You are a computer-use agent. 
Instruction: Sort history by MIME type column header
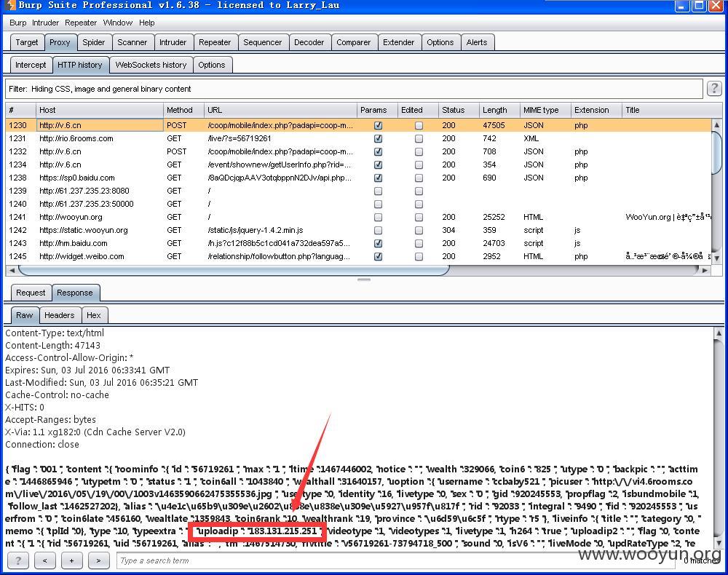545,110
